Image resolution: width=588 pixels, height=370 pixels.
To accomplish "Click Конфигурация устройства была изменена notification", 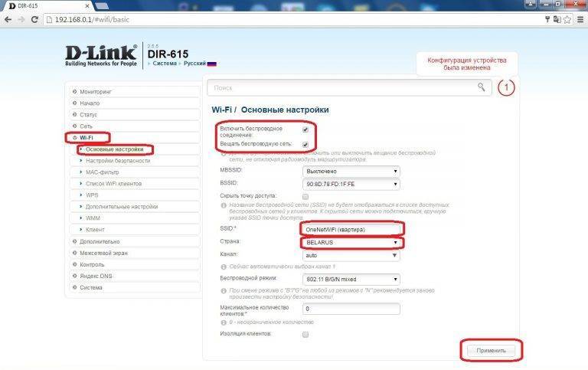I will (x=467, y=64).
